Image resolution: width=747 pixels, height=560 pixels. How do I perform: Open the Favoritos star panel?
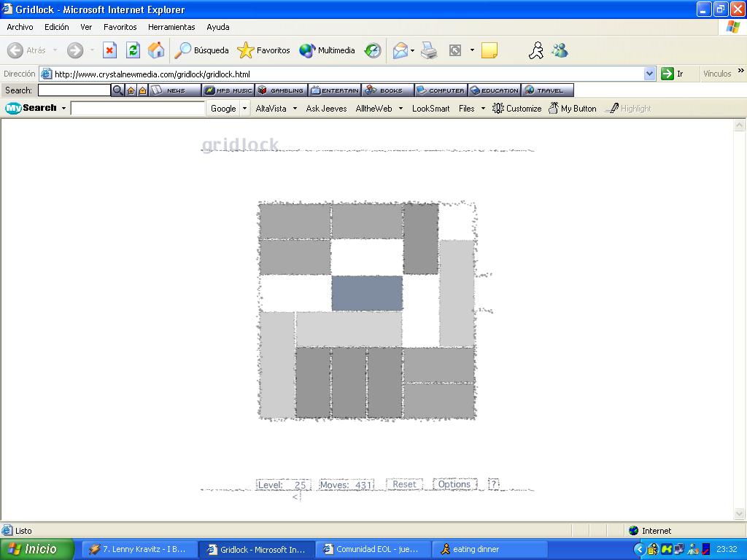(x=263, y=50)
